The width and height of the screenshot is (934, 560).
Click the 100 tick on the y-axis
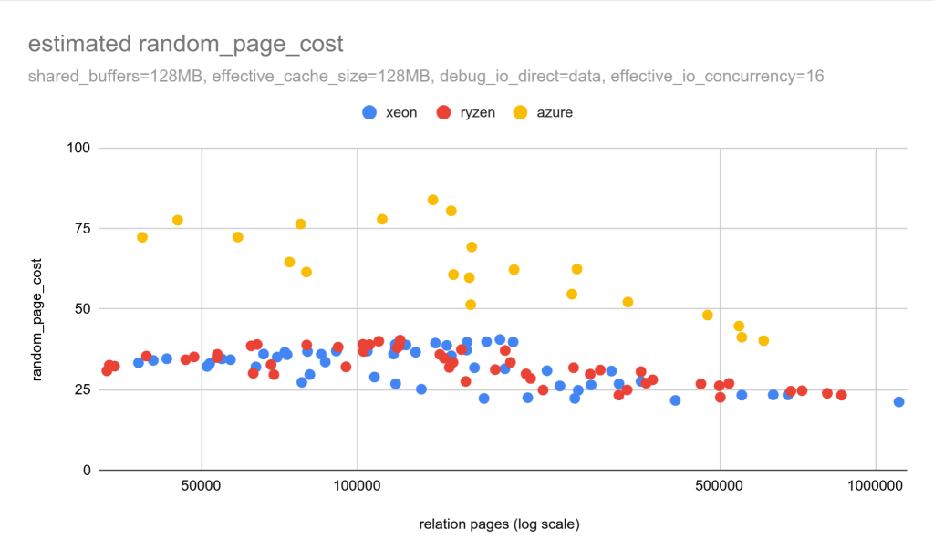(80, 147)
